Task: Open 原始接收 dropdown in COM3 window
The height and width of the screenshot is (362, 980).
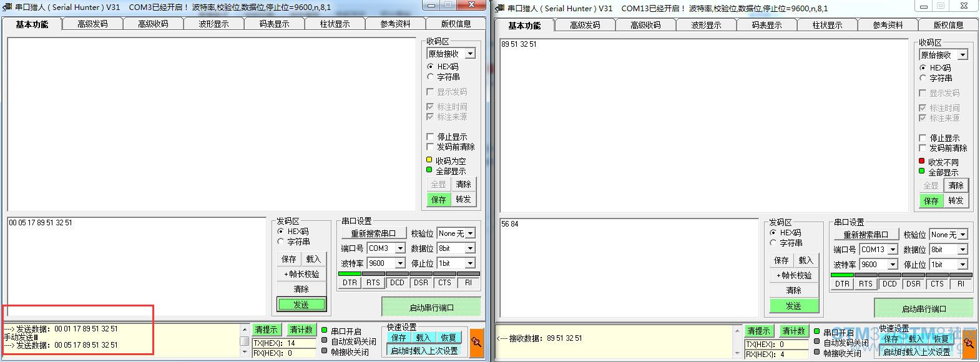Action: [470, 54]
